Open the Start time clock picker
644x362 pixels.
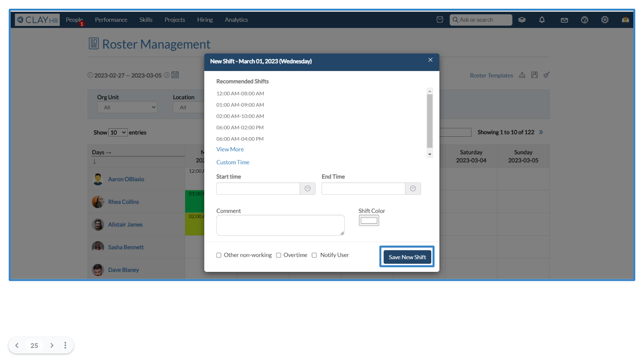308,189
